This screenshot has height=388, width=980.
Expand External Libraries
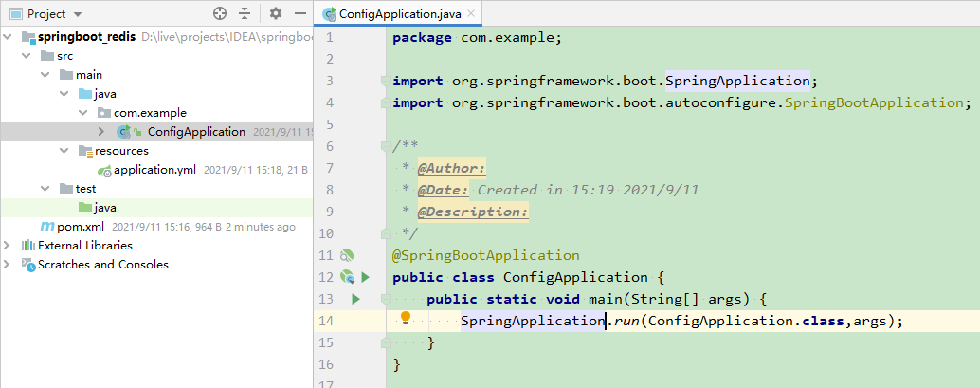click(7, 246)
